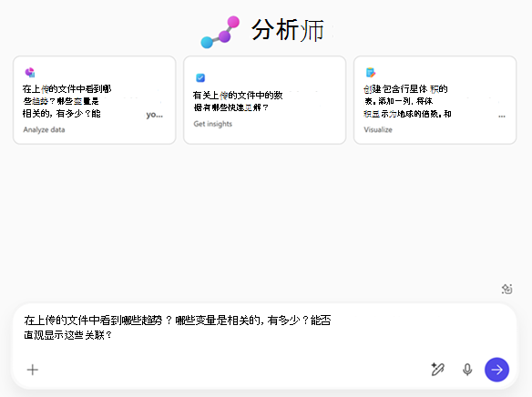Click the truncated 'yo...' text on first card
Viewport: 532px width, 397px height.
point(154,115)
